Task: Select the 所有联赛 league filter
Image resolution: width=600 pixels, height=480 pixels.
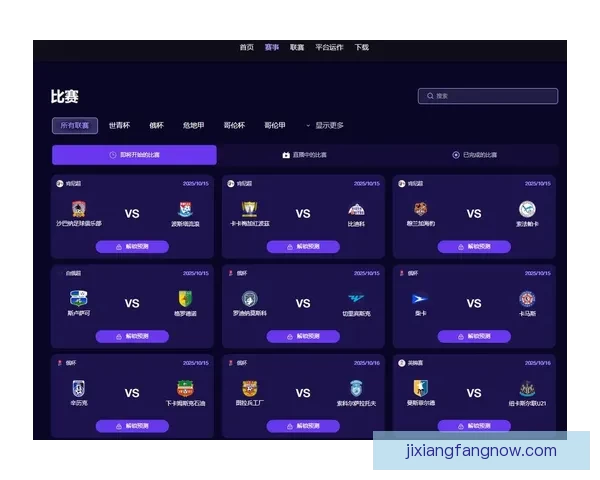Action: pyautogui.click(x=75, y=126)
